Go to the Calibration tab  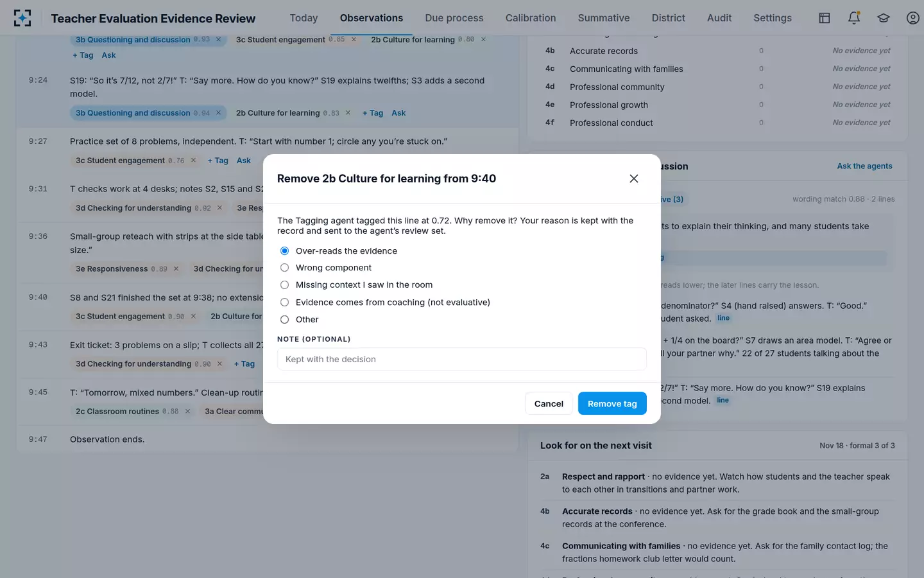(531, 18)
